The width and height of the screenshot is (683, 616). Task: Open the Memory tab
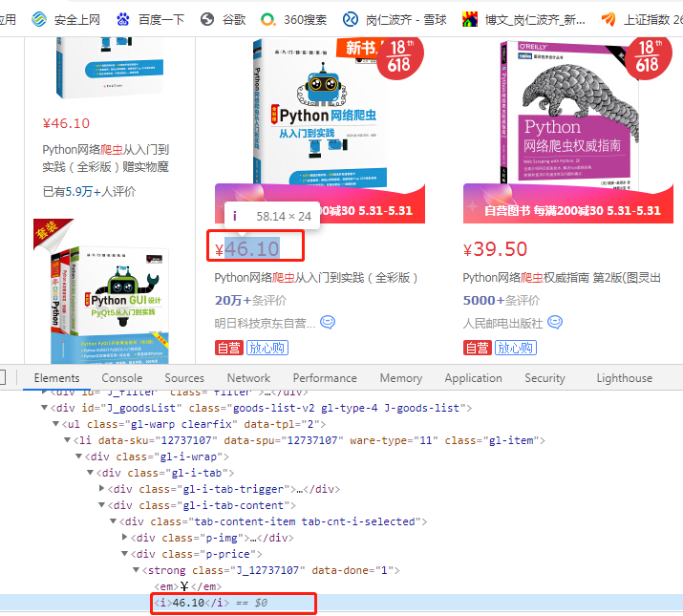pyautogui.click(x=401, y=377)
